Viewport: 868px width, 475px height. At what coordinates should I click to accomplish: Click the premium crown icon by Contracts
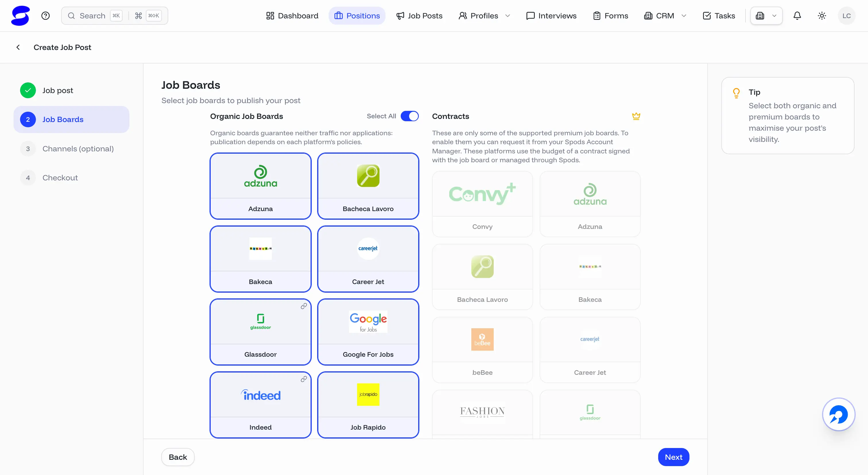tap(636, 116)
